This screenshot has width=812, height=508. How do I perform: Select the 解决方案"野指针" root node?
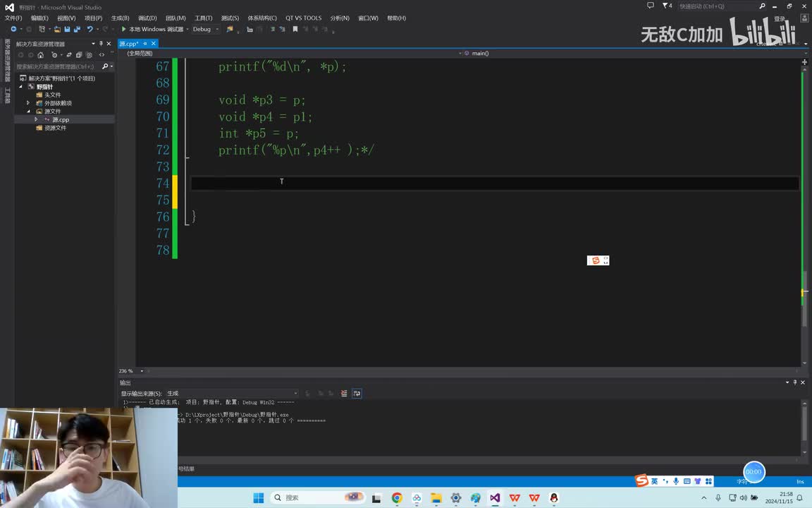pos(61,78)
